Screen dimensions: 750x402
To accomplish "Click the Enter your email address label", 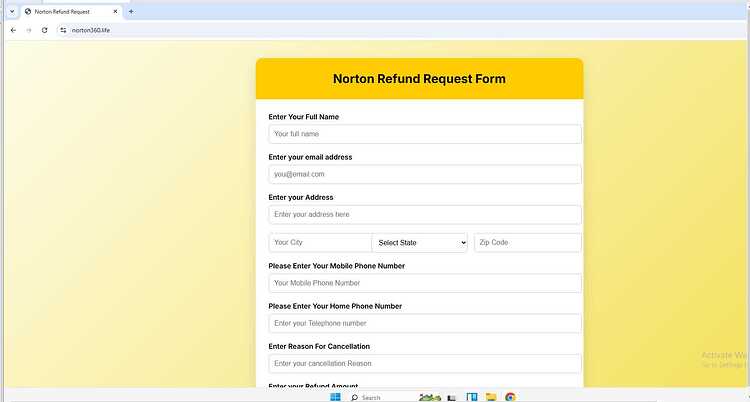I will [x=310, y=157].
